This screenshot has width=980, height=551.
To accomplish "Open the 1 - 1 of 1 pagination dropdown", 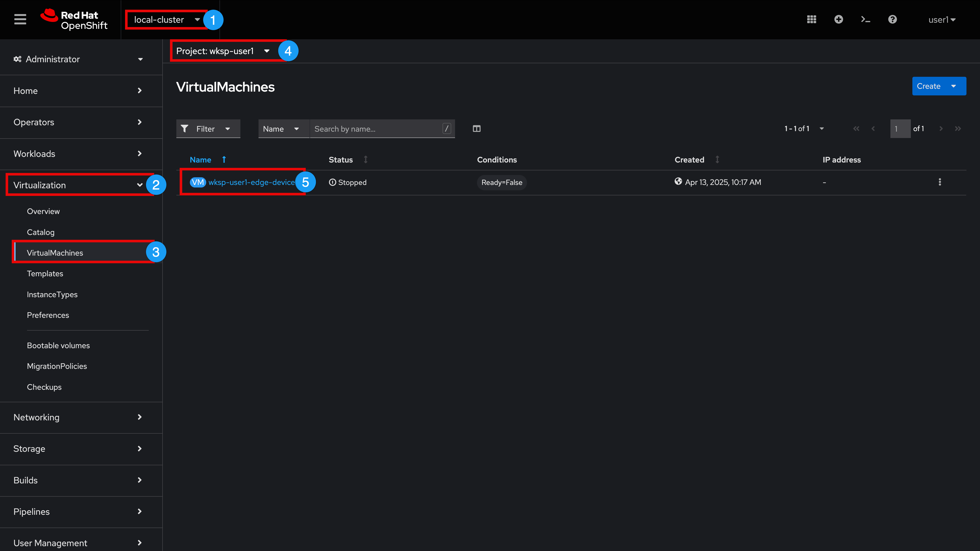I will point(804,129).
